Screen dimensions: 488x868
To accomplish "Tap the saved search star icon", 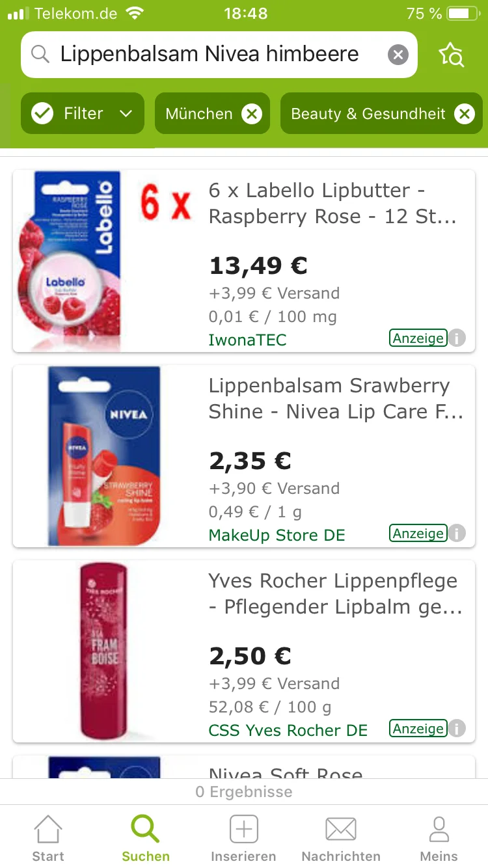I will click(x=451, y=55).
